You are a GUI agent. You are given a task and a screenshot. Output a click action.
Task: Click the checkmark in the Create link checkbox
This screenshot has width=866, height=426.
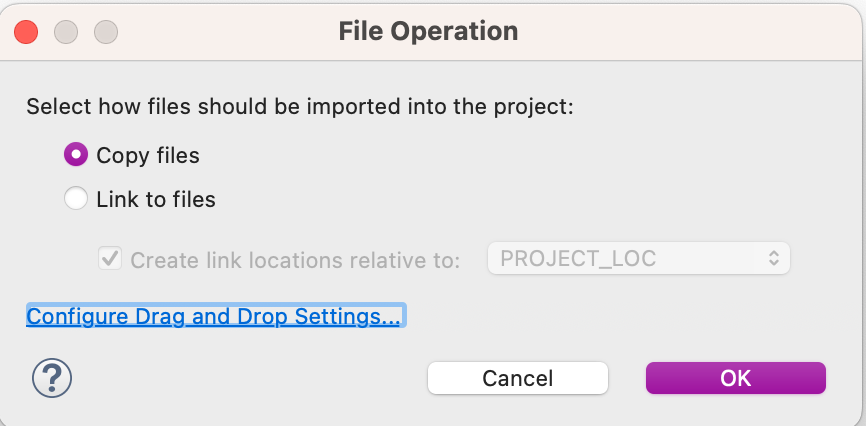110,259
